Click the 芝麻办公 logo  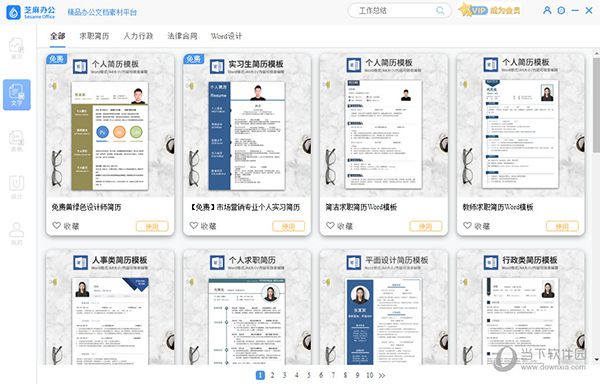point(31,12)
